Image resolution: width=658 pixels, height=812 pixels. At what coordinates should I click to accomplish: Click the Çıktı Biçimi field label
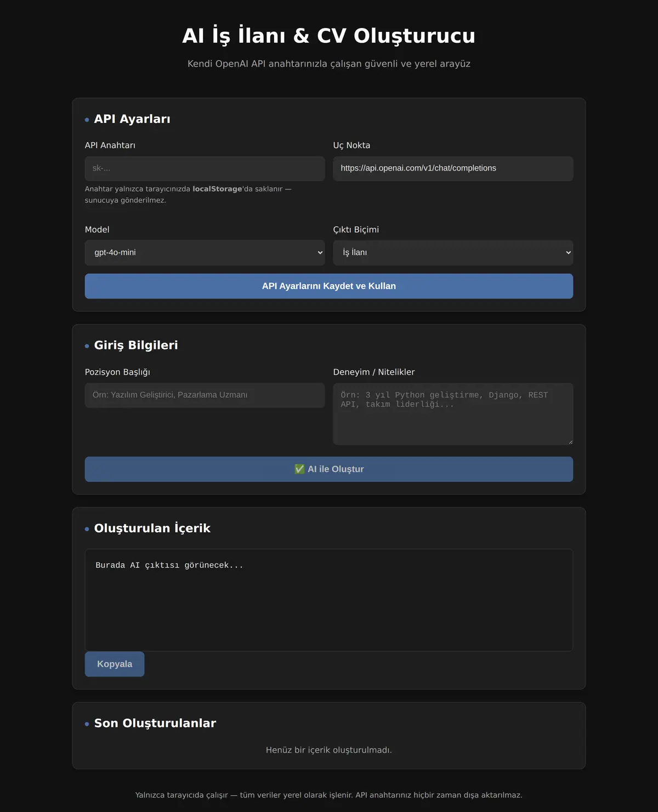356,229
